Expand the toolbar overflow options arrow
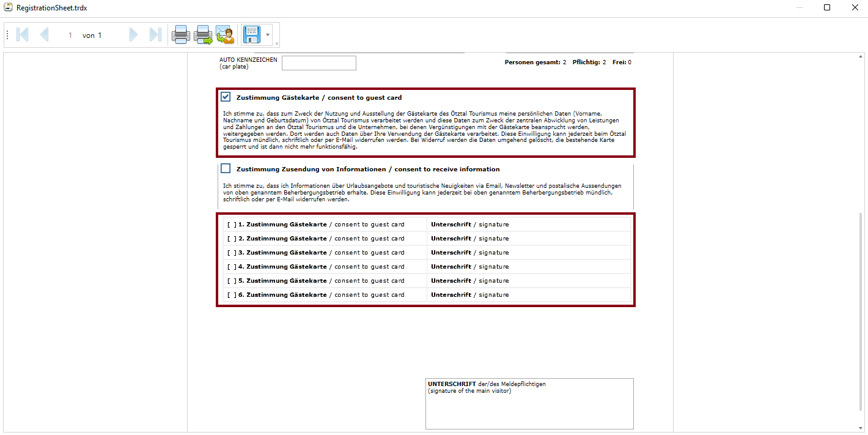Image resolution: width=868 pixels, height=435 pixels. (x=277, y=43)
